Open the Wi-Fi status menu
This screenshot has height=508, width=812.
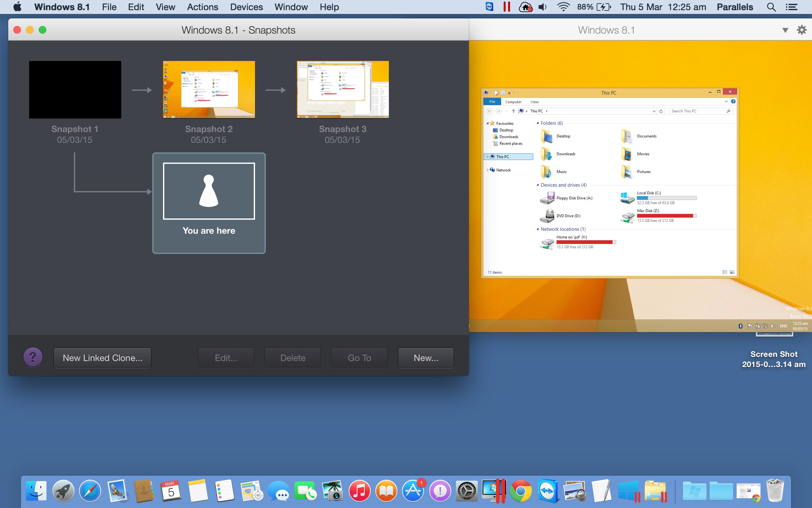click(x=563, y=7)
